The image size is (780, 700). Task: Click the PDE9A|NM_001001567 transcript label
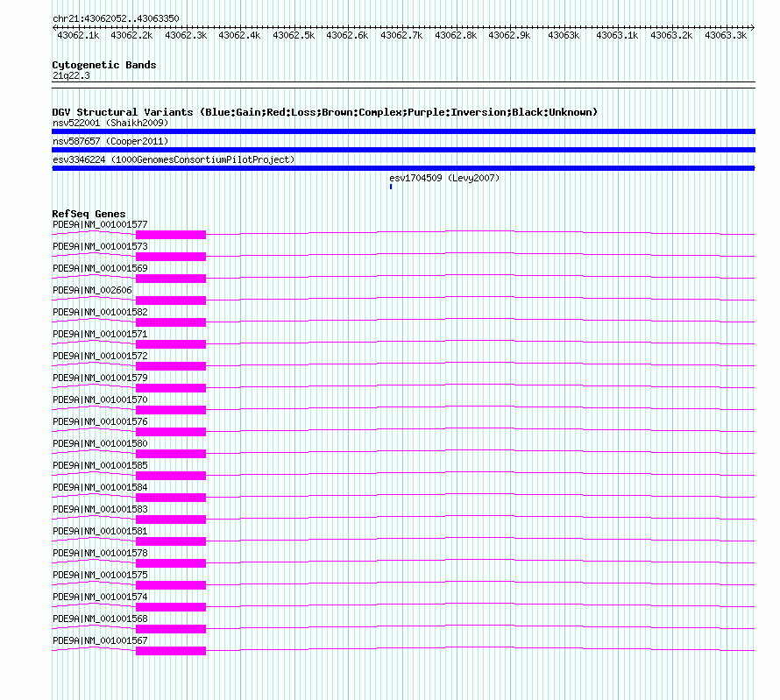point(100,640)
